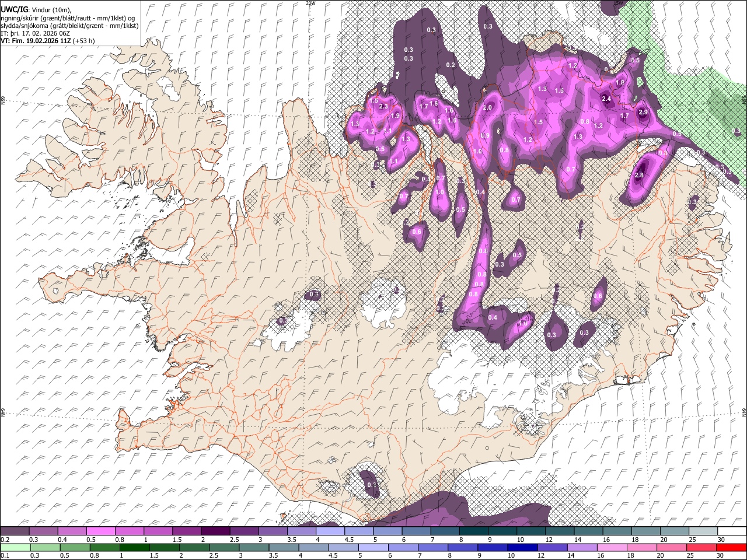Click the IT initialization time line
The image size is (747, 560).
pyautogui.click(x=36, y=33)
